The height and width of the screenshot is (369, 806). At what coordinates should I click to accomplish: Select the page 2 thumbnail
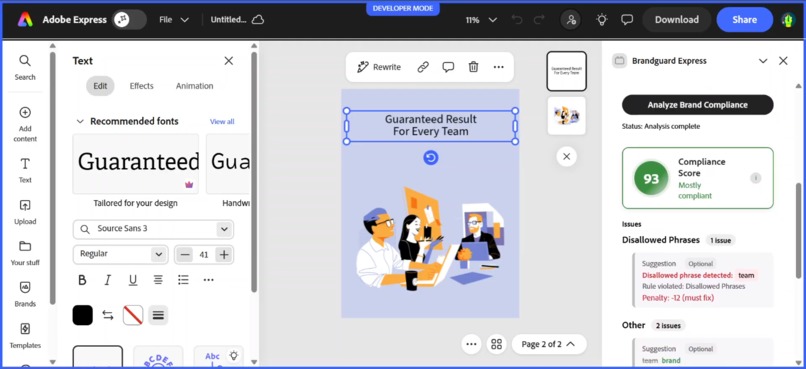566,116
